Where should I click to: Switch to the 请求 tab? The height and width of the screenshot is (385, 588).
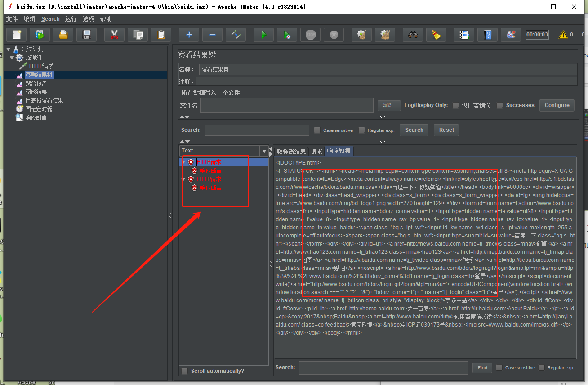point(316,152)
